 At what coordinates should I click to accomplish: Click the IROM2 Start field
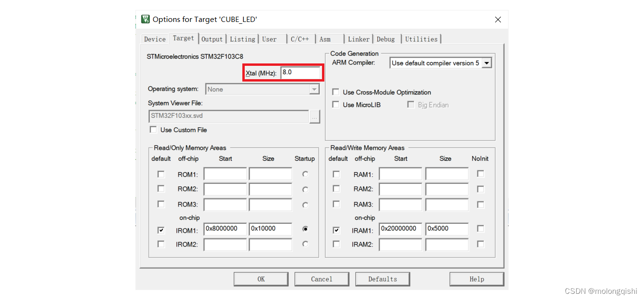click(225, 245)
